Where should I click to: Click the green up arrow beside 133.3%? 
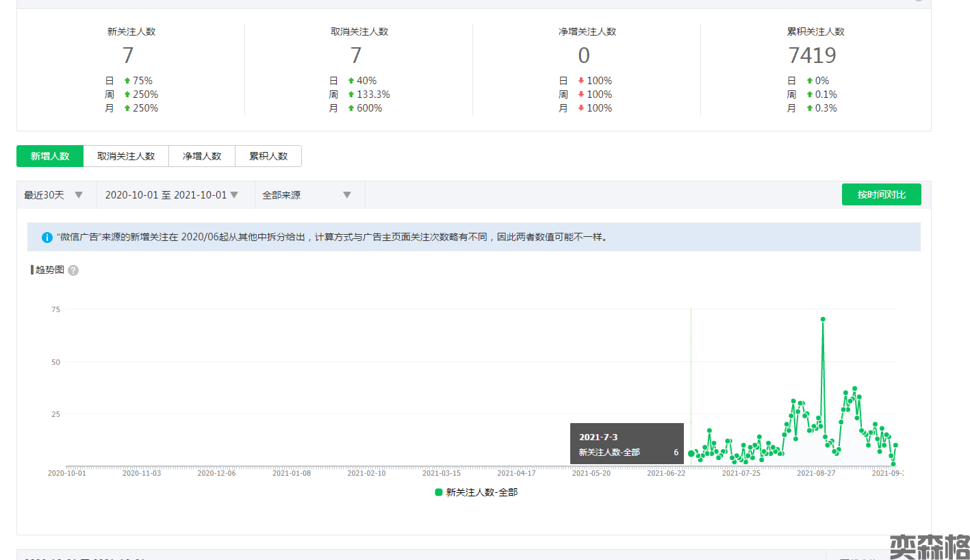(x=351, y=94)
